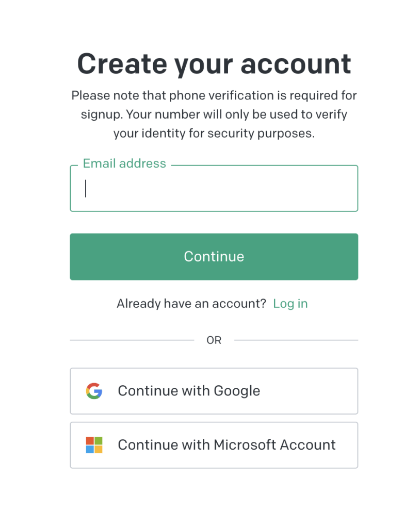The height and width of the screenshot is (528, 420).
Task: Focus the Email address input field
Action: 214,189
